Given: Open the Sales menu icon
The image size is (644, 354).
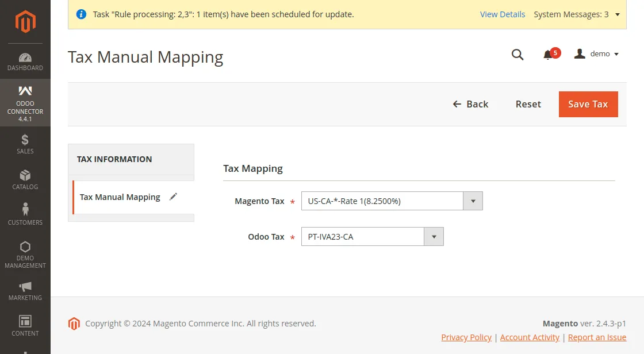Looking at the screenshot, I should tap(25, 145).
